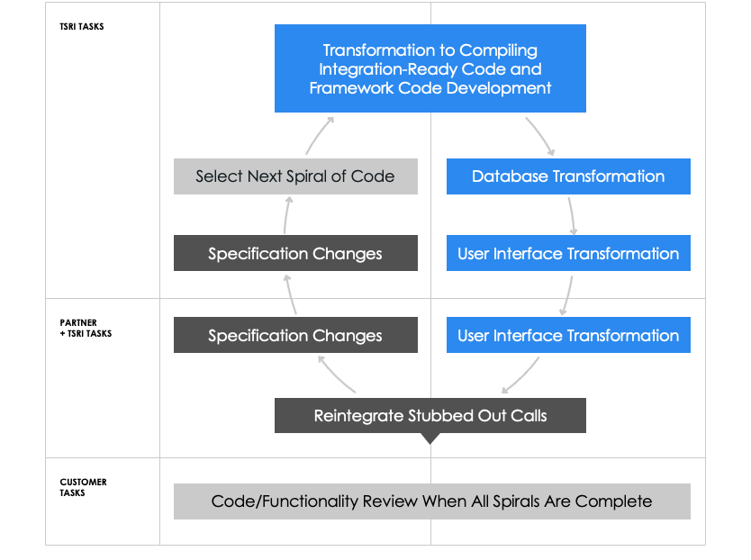Click the arrow from Specification Changes up to Select Next Spiral

coord(287,214)
